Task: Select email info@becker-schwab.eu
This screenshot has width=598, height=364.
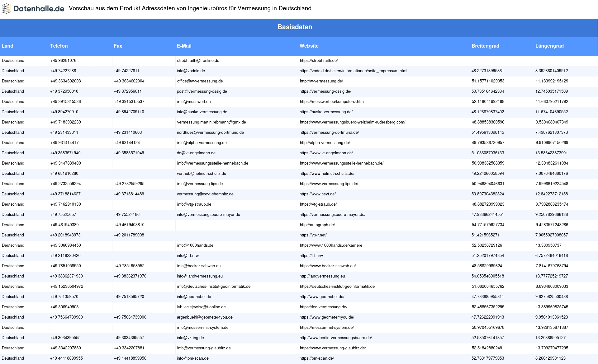Action: click(x=199, y=266)
